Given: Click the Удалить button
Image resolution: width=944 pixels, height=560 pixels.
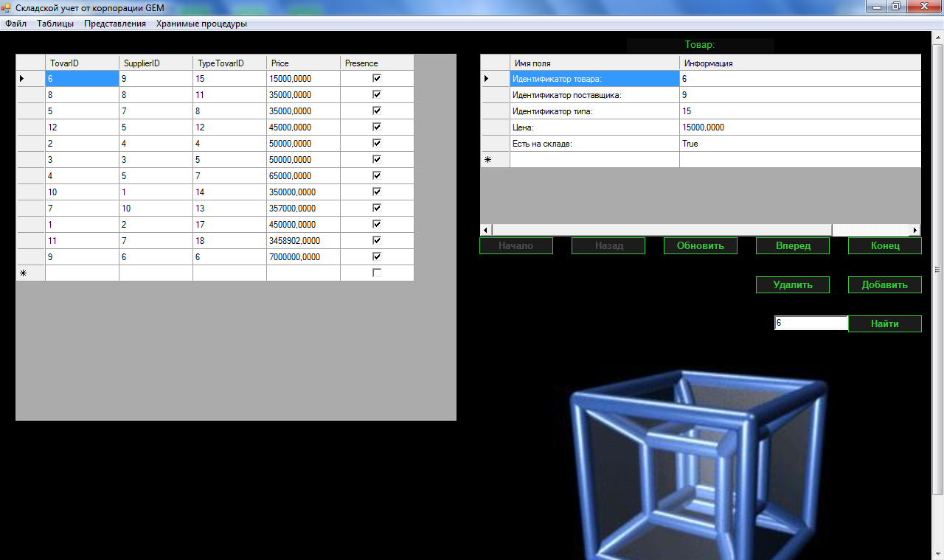Looking at the screenshot, I should click(x=792, y=285).
